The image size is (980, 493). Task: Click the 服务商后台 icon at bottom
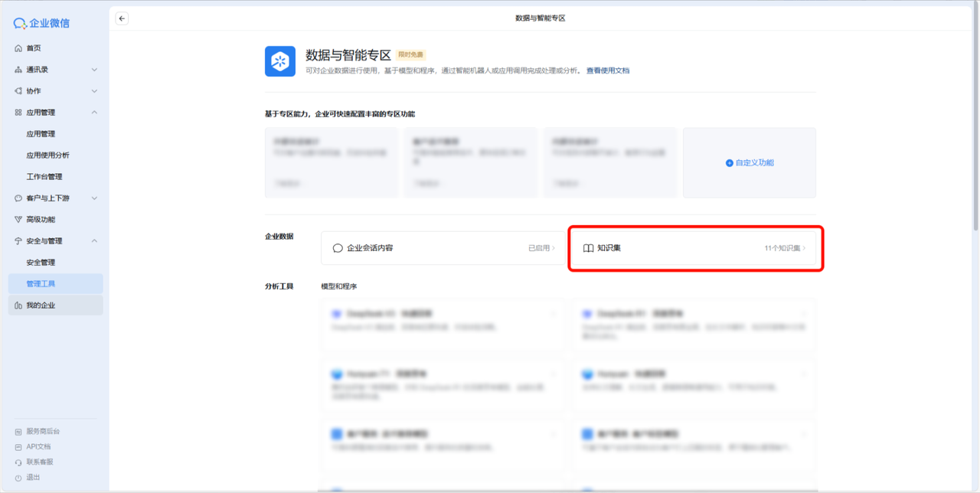(18, 432)
